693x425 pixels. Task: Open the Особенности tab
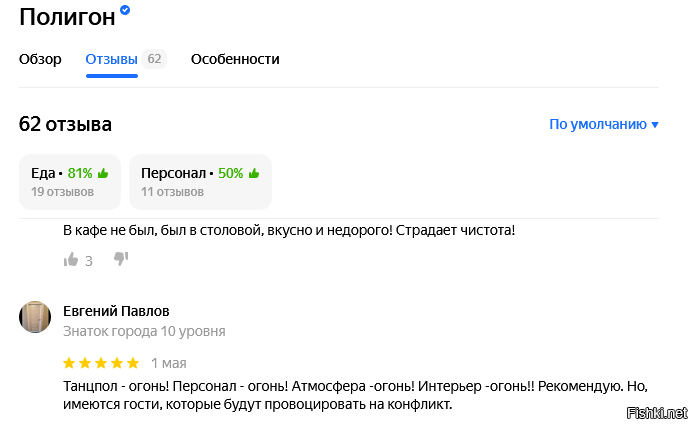point(235,59)
